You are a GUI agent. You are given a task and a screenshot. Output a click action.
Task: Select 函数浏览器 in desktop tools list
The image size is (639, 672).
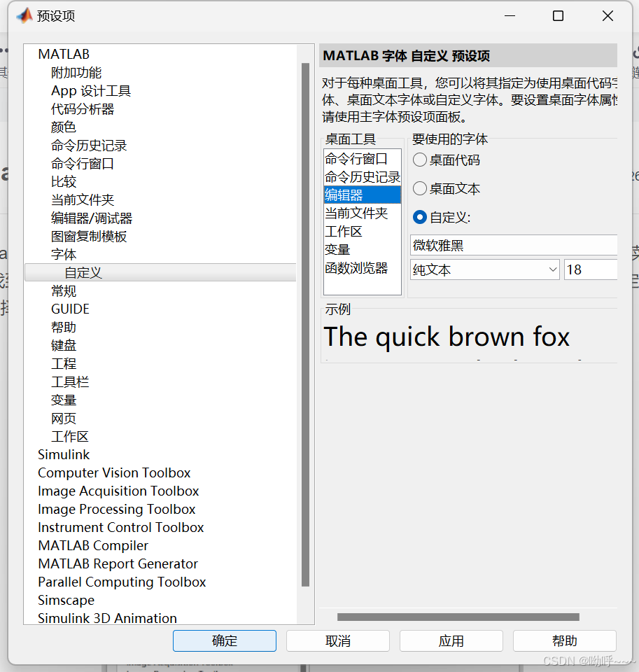point(362,268)
